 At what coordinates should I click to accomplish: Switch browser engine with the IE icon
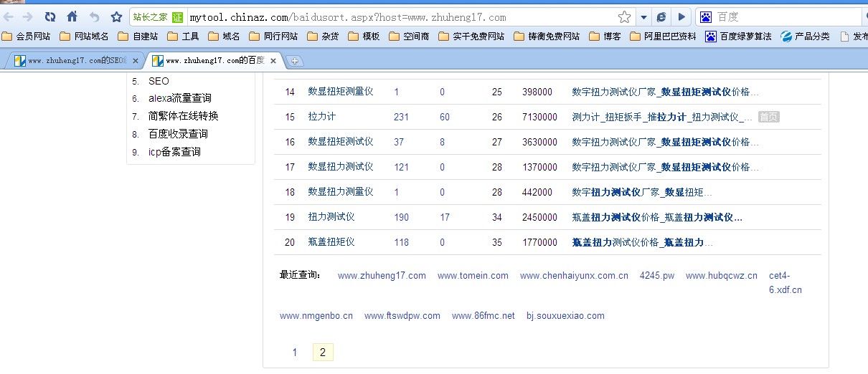coord(661,16)
